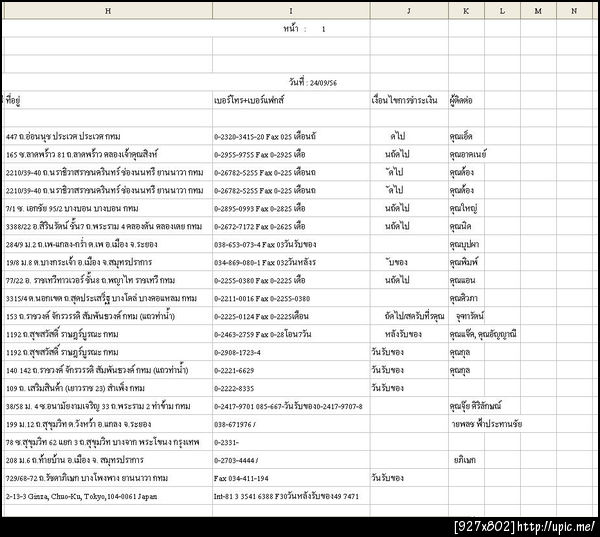
Task: Click phone cell starting '0-2211-0016'
Action: point(291,298)
